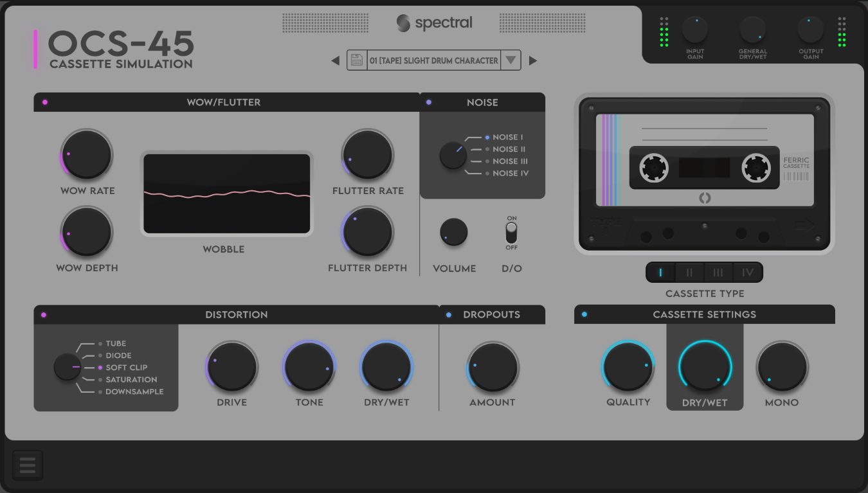This screenshot has height=493, width=868.
Task: Click the distortion DRIVE knob
Action: coord(232,366)
